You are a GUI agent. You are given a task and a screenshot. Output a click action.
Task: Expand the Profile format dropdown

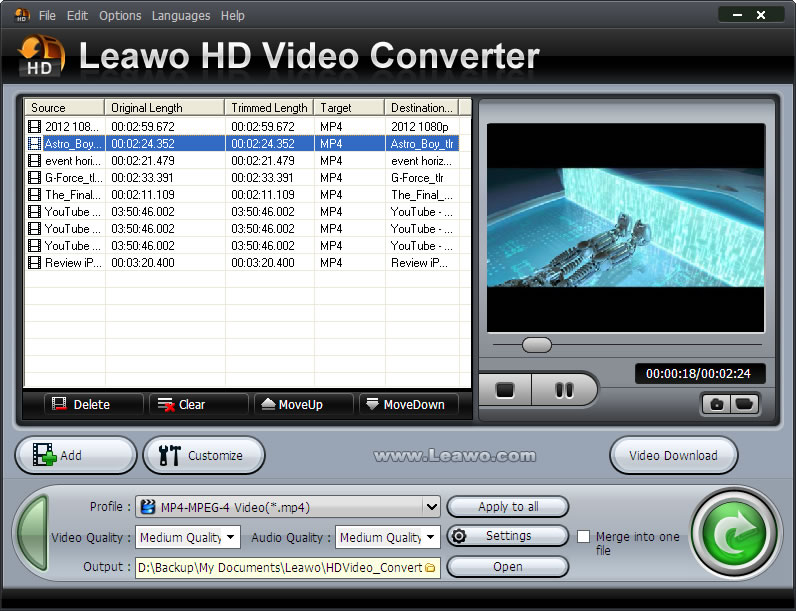coord(431,506)
